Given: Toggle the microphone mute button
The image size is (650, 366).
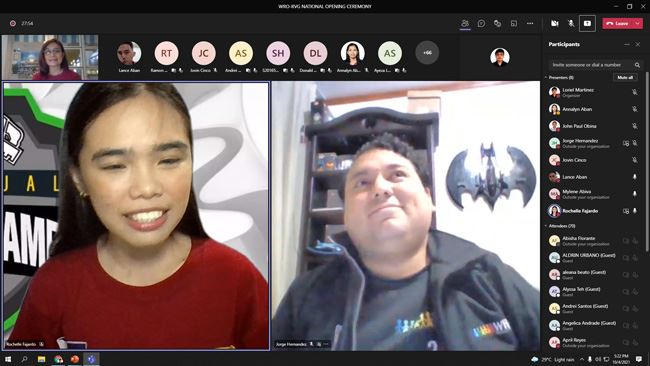Looking at the screenshot, I should pyautogui.click(x=571, y=24).
